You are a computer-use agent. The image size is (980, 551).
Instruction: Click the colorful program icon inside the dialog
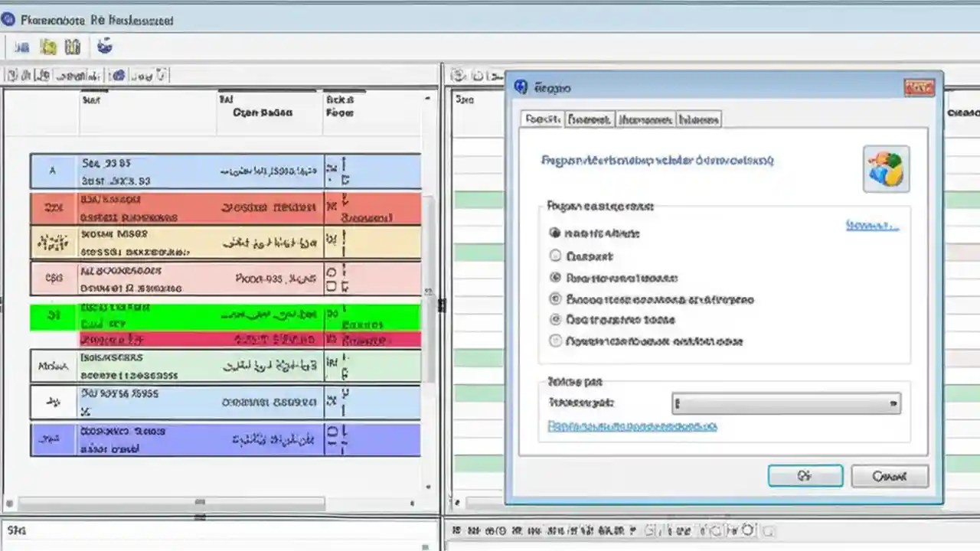[885, 168]
